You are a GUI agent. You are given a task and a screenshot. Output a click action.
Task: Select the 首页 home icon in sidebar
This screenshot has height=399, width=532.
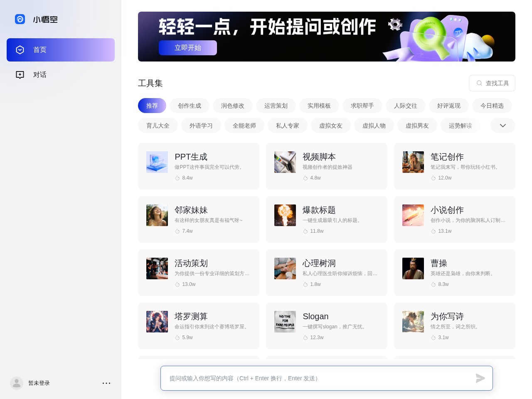(x=20, y=49)
